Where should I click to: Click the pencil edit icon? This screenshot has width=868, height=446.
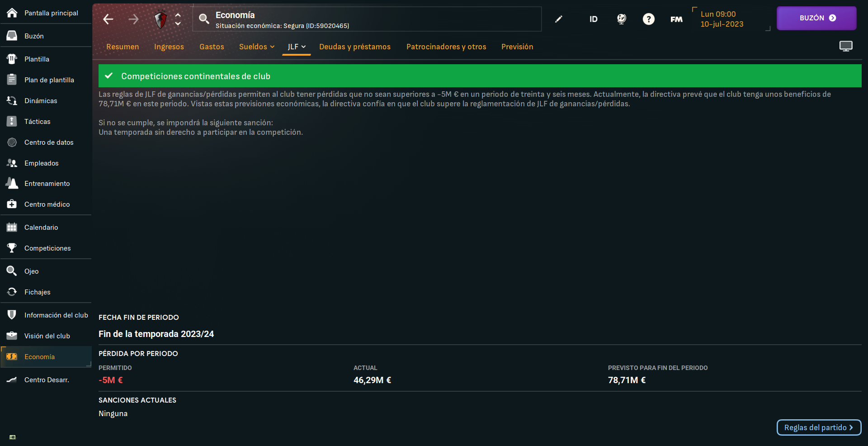[x=559, y=19]
